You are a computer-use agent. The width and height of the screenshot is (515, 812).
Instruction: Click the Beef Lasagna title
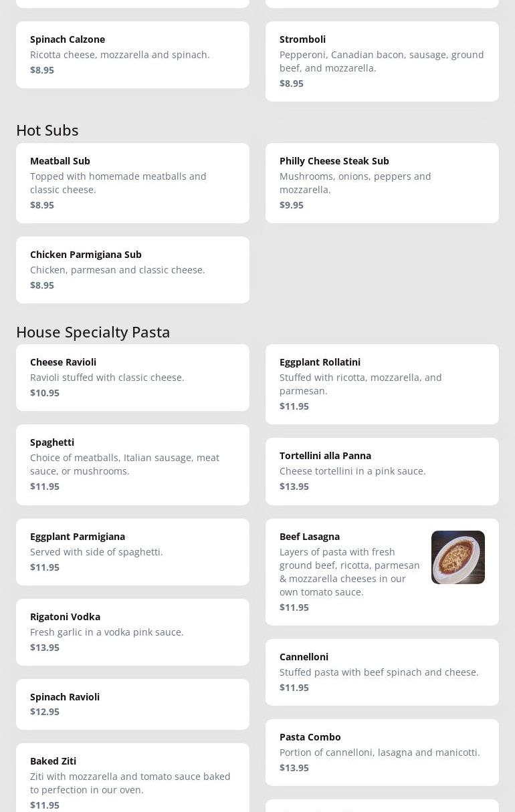(x=310, y=537)
